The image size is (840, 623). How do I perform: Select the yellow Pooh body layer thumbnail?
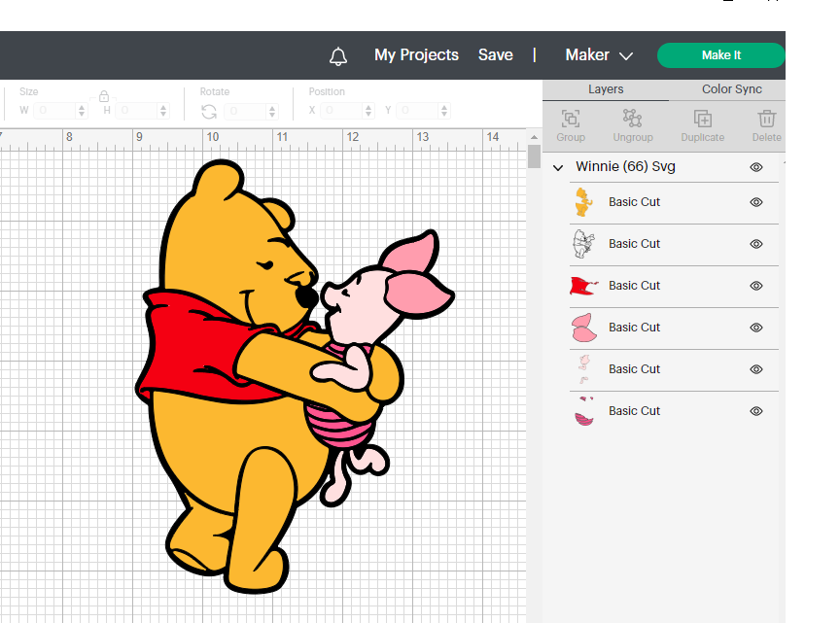click(584, 202)
